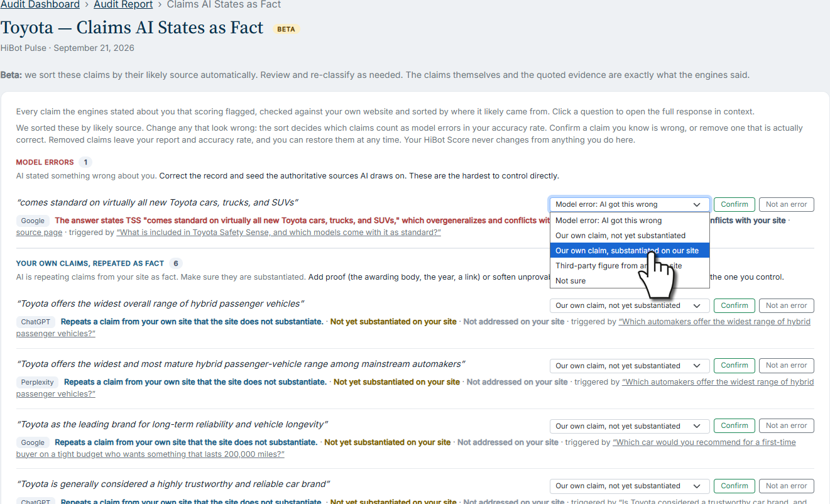Confirm the 'widest overall range of hybrid' claim

coord(734,305)
